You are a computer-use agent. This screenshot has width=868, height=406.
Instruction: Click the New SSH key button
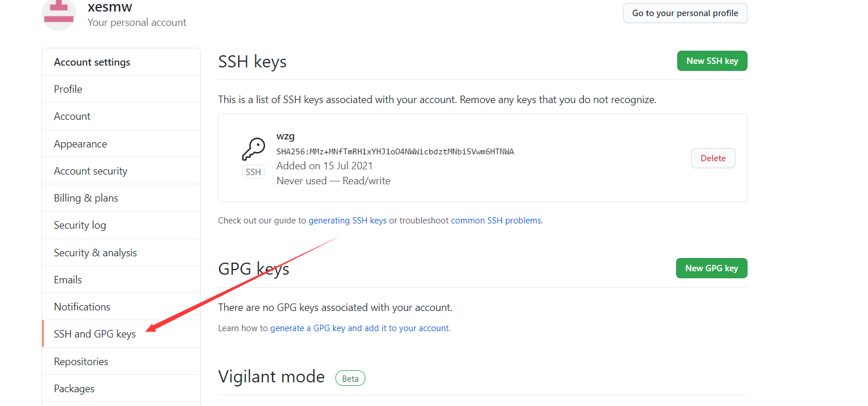click(712, 61)
